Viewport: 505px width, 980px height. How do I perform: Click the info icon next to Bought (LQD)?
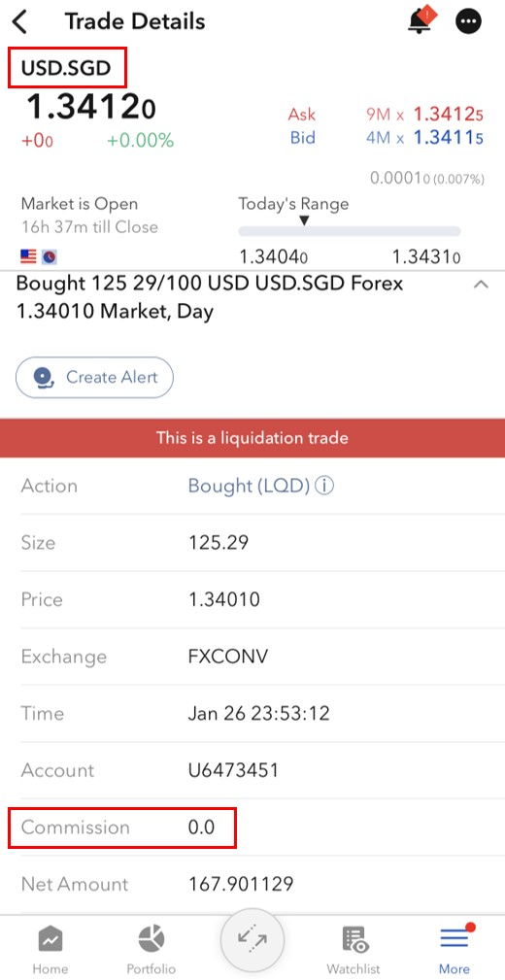[x=323, y=486]
